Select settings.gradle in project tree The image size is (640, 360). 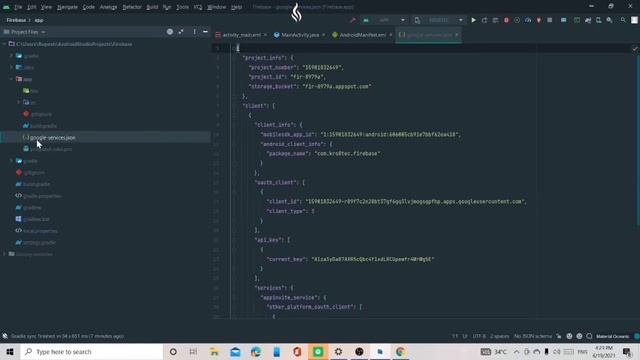(39, 242)
